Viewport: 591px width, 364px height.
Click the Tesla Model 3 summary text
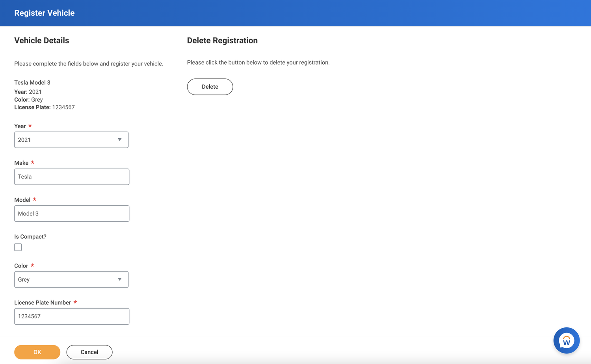[x=32, y=82]
